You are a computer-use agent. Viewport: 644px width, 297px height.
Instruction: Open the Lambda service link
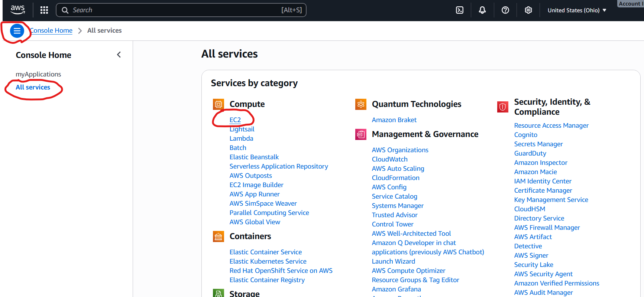coord(241,138)
